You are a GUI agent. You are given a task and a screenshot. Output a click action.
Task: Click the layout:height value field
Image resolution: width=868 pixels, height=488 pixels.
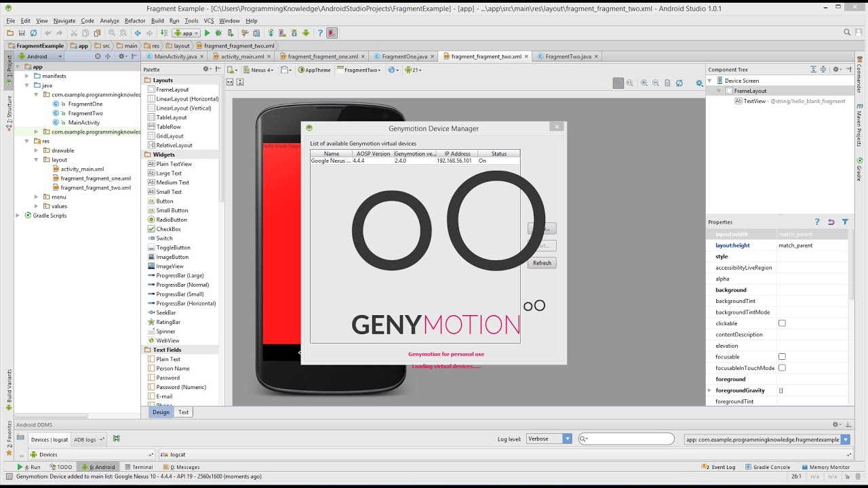(812, 245)
